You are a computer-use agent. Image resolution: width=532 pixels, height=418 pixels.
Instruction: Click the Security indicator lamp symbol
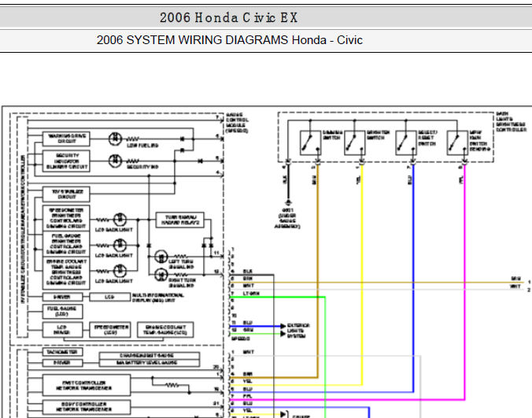(116, 161)
